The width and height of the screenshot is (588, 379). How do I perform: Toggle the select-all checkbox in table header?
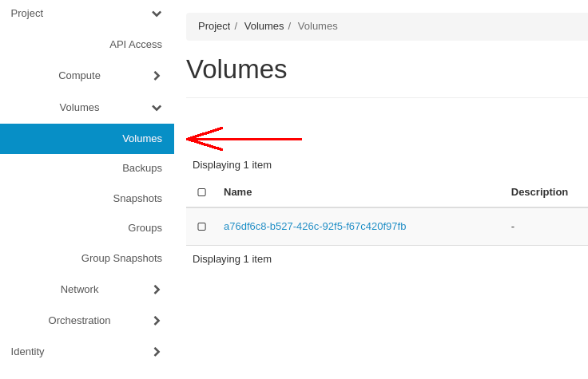click(202, 192)
